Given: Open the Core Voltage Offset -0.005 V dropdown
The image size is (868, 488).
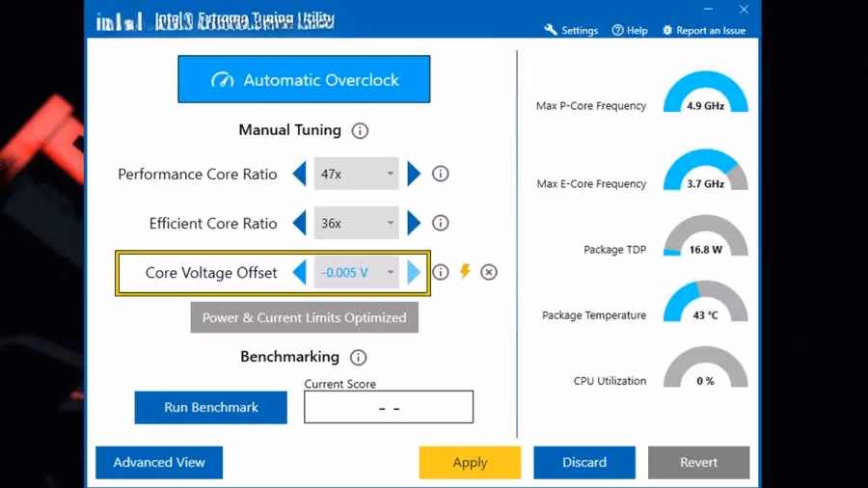Looking at the screenshot, I should pyautogui.click(x=357, y=272).
